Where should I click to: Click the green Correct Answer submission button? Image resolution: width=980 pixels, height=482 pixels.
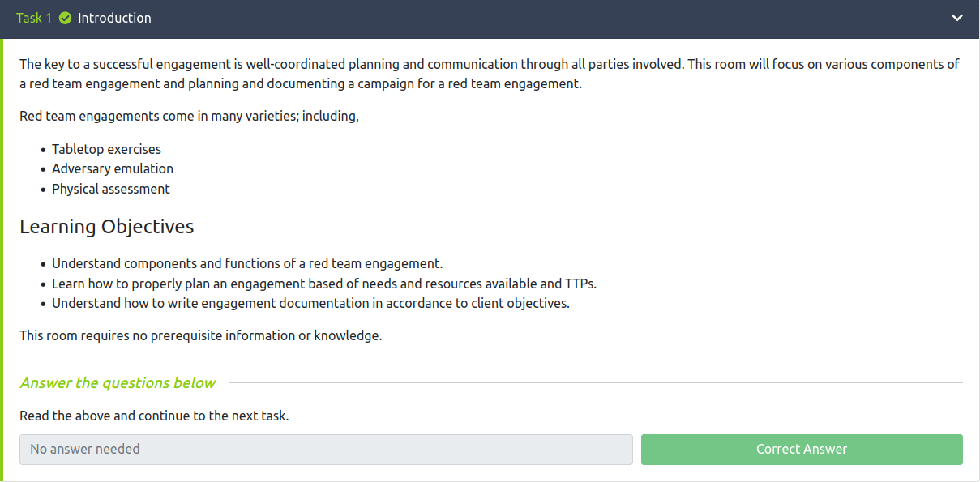[x=801, y=449]
